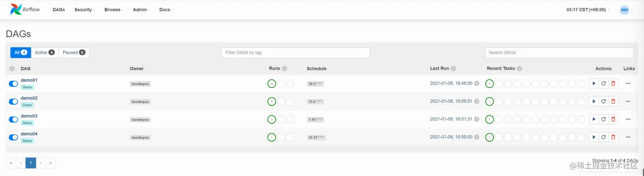Open successful runs circle for demo03
Image resolution: width=644 pixels, height=176 pixels.
point(272,119)
